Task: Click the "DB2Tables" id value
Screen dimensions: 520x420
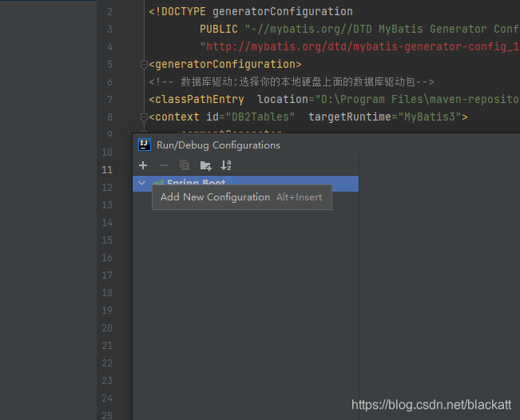Action: tap(260, 117)
